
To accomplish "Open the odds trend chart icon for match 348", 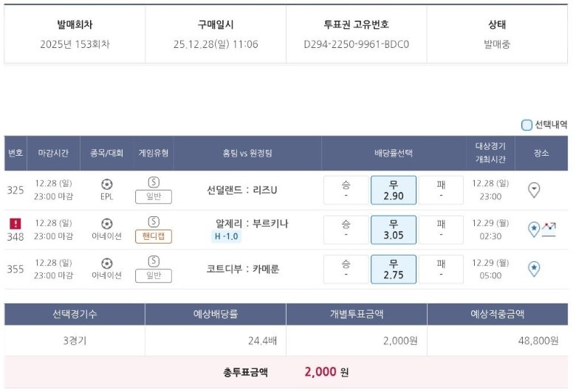I will (549, 230).
